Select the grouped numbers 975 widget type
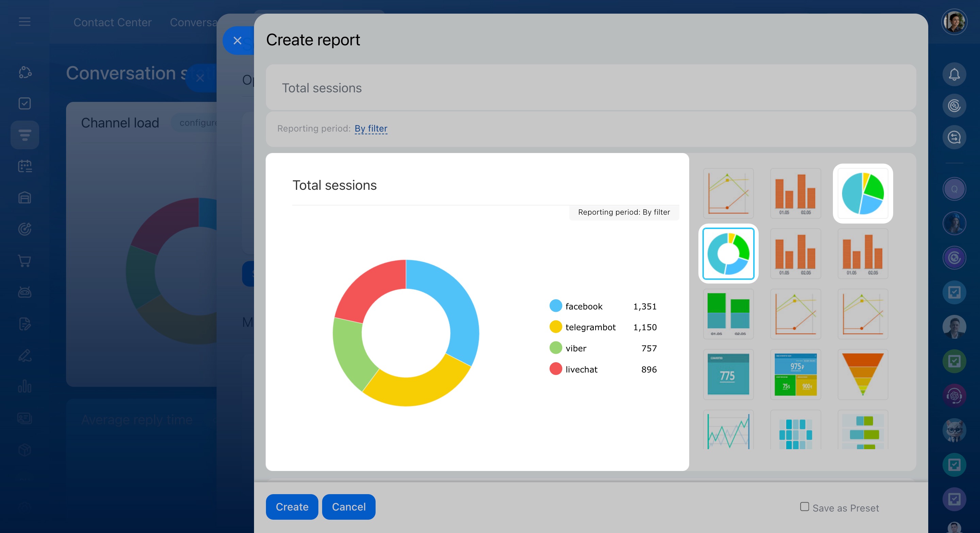Image resolution: width=980 pixels, height=533 pixels. [795, 374]
